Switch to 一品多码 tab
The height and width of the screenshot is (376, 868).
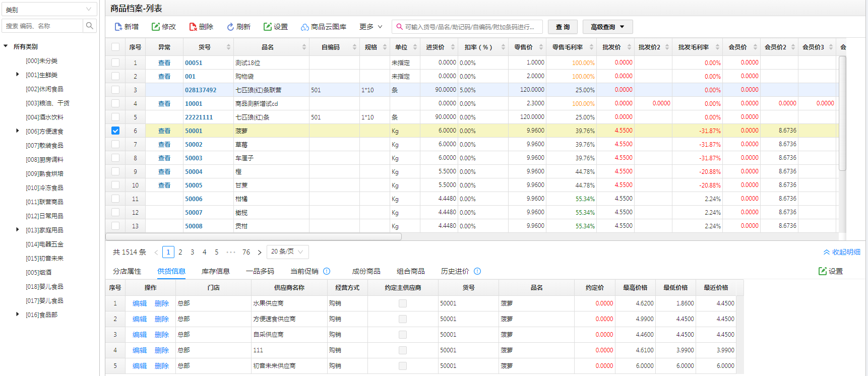point(260,271)
